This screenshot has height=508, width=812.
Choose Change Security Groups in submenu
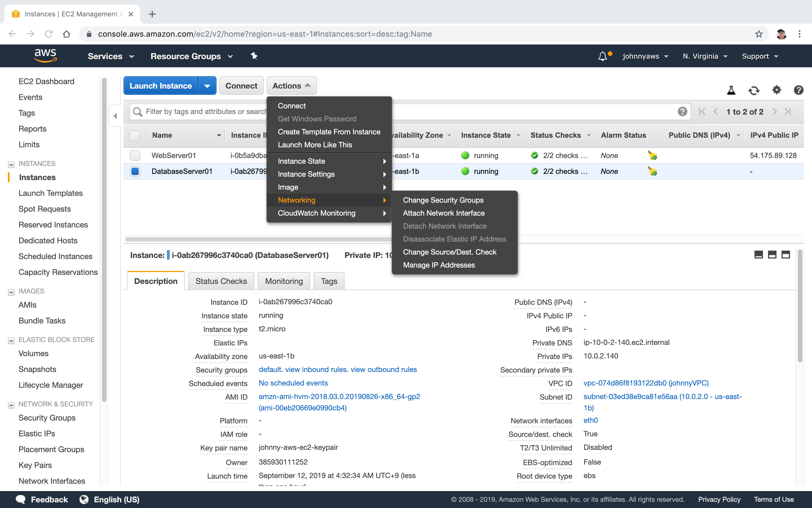(443, 200)
